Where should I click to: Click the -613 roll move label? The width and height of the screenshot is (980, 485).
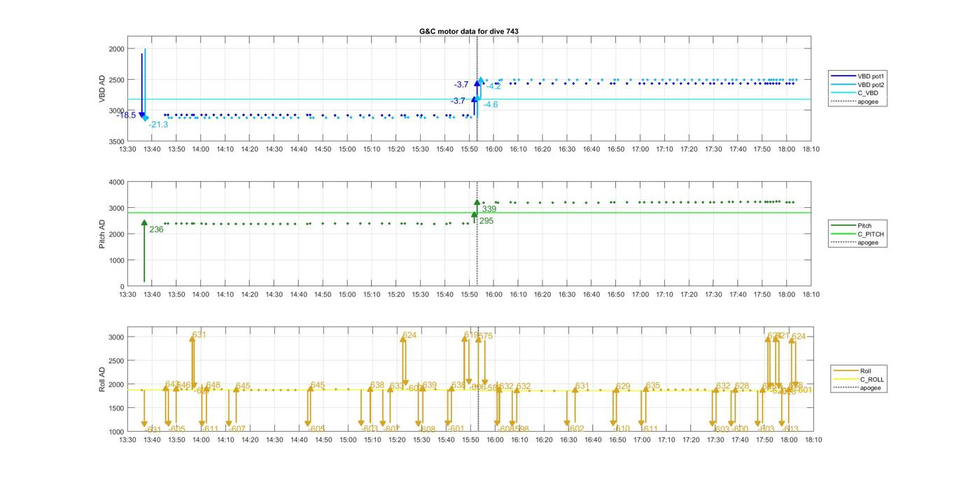click(x=790, y=429)
